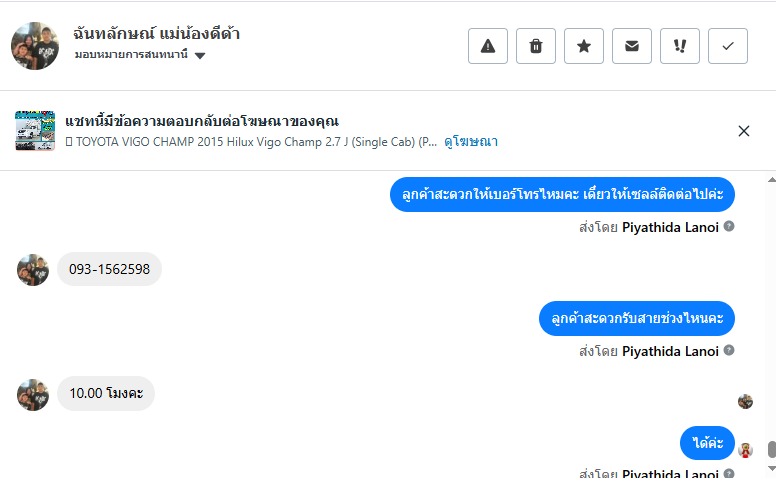Delete conversation with the trash icon
The width and height of the screenshot is (776, 484).
(x=536, y=46)
